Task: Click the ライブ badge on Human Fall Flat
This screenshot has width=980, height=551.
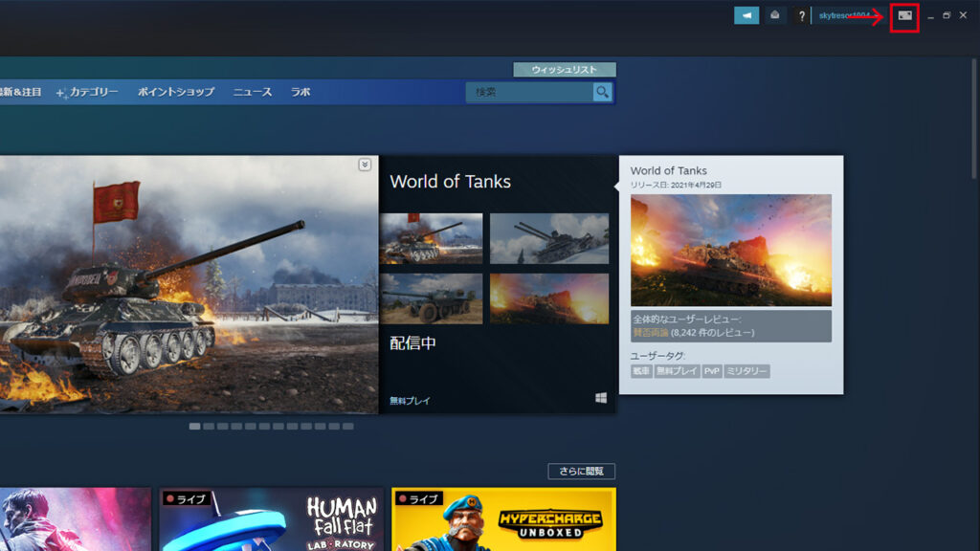Action: click(186, 499)
